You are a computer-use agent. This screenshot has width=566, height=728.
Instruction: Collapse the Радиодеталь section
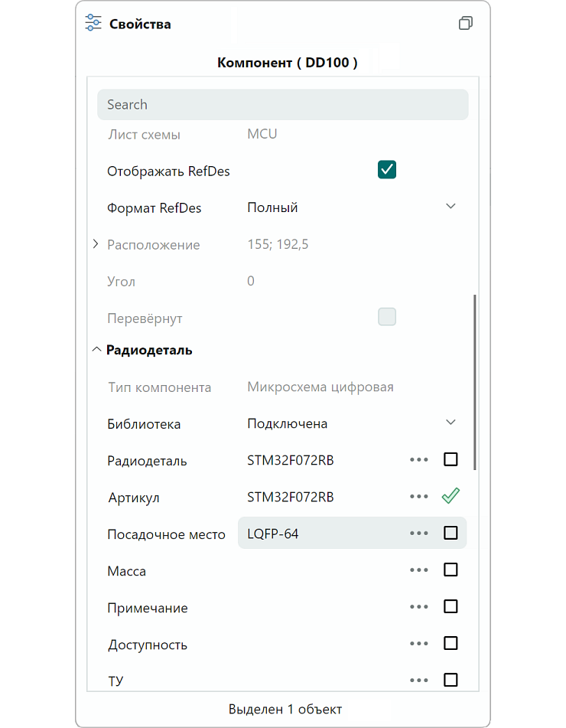[96, 350]
